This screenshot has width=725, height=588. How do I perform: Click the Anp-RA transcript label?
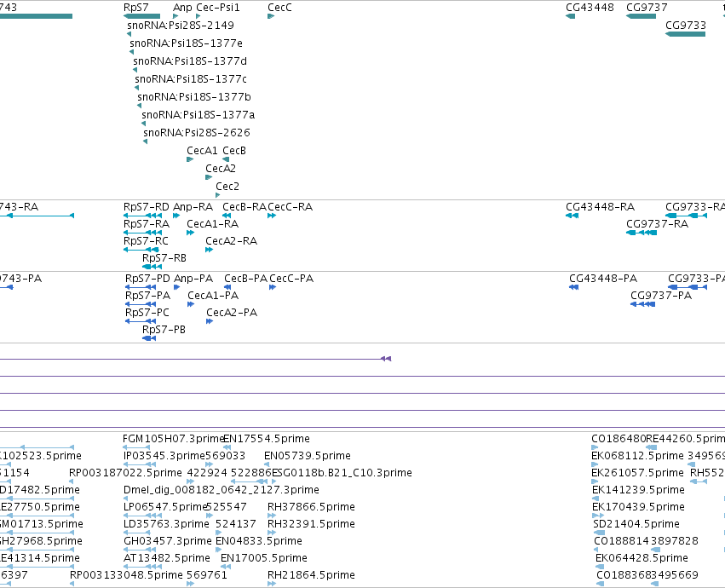pyautogui.click(x=193, y=207)
